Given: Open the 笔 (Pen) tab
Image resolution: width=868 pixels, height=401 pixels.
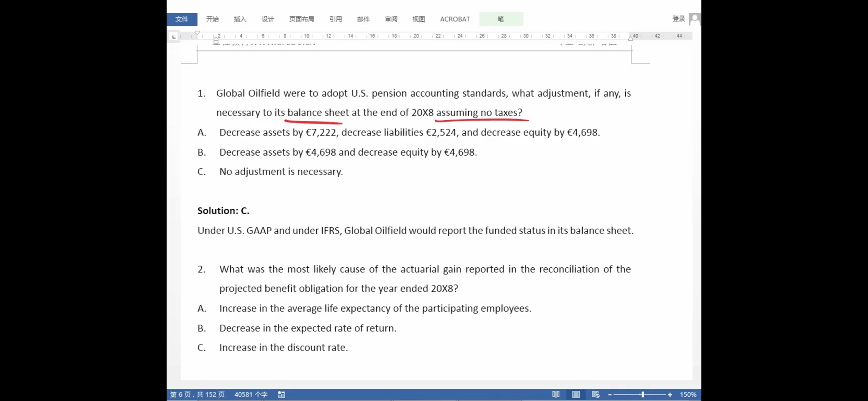Looking at the screenshot, I should (501, 19).
